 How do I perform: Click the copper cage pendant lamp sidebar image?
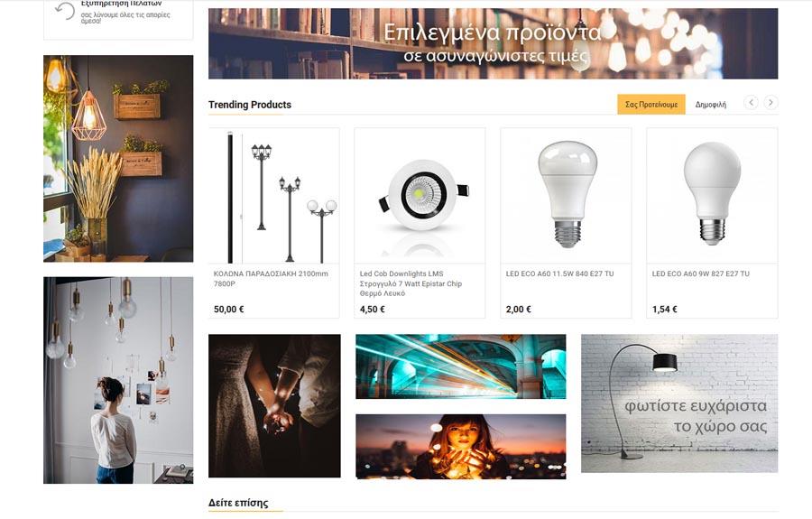[x=118, y=159]
